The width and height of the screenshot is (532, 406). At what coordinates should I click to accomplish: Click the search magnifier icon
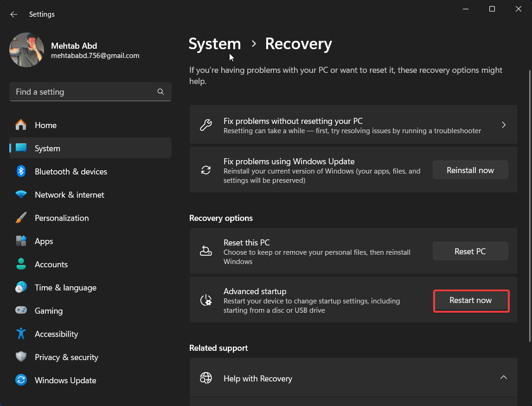click(160, 92)
